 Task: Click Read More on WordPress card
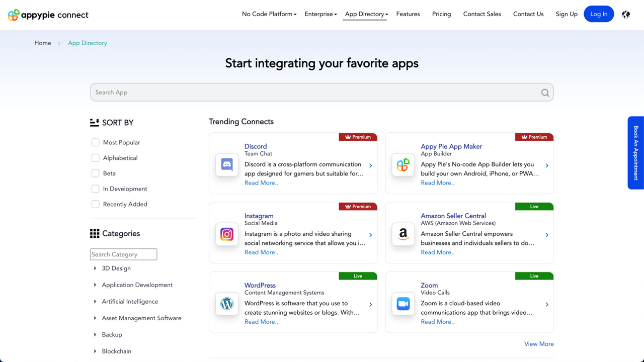click(261, 322)
